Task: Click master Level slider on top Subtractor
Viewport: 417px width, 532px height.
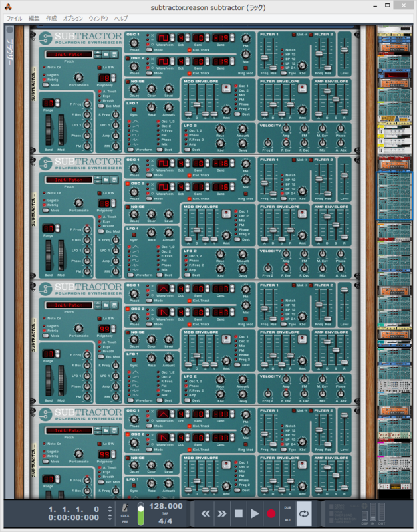Action: [x=345, y=50]
